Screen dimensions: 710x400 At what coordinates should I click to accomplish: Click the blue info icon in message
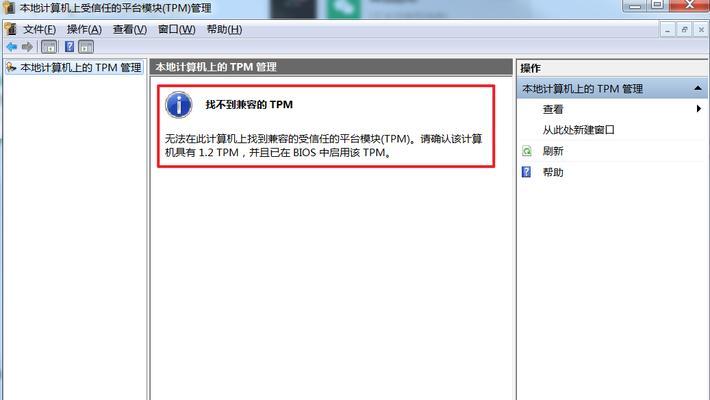[x=178, y=105]
